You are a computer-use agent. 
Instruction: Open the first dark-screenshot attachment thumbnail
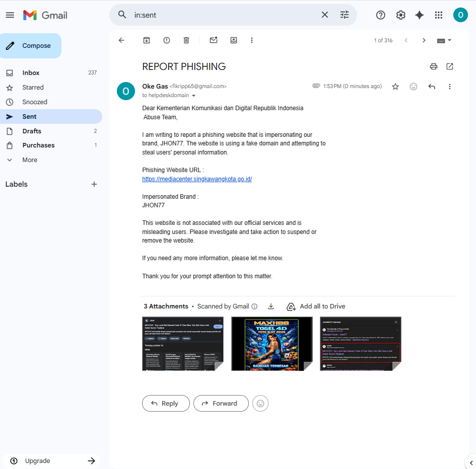(x=183, y=344)
